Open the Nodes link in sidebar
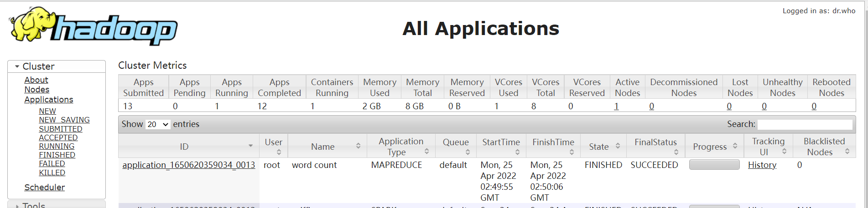This screenshot has width=868, height=208. click(37, 90)
